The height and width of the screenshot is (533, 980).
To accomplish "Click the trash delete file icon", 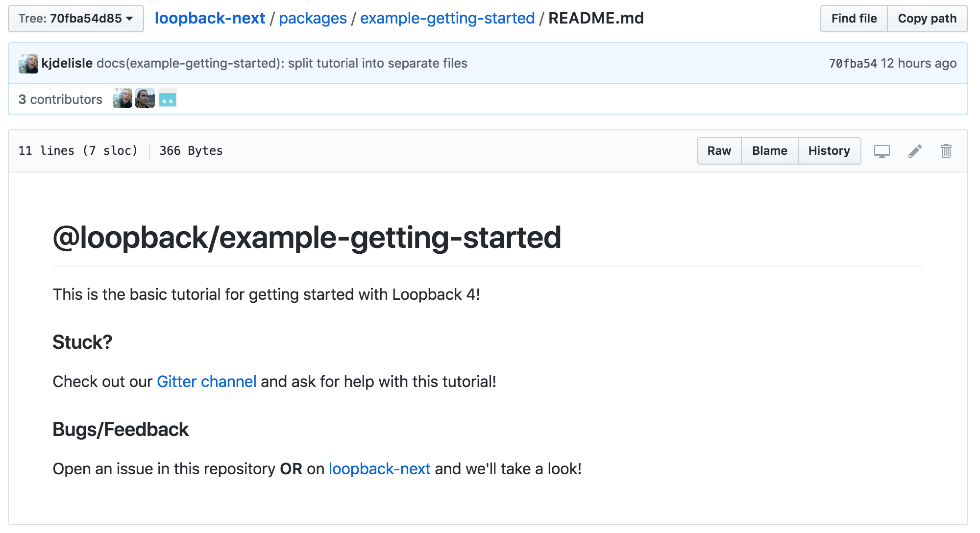I will pyautogui.click(x=946, y=151).
